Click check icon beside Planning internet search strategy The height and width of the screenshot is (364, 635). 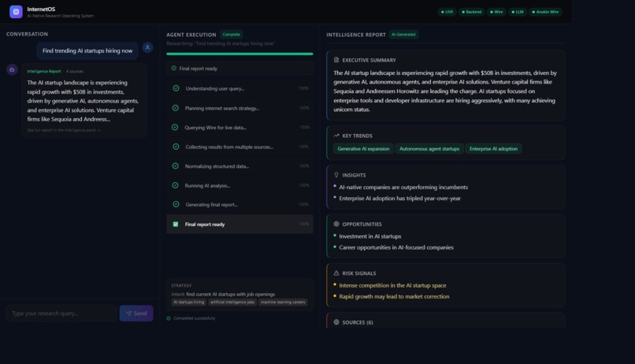tap(176, 108)
